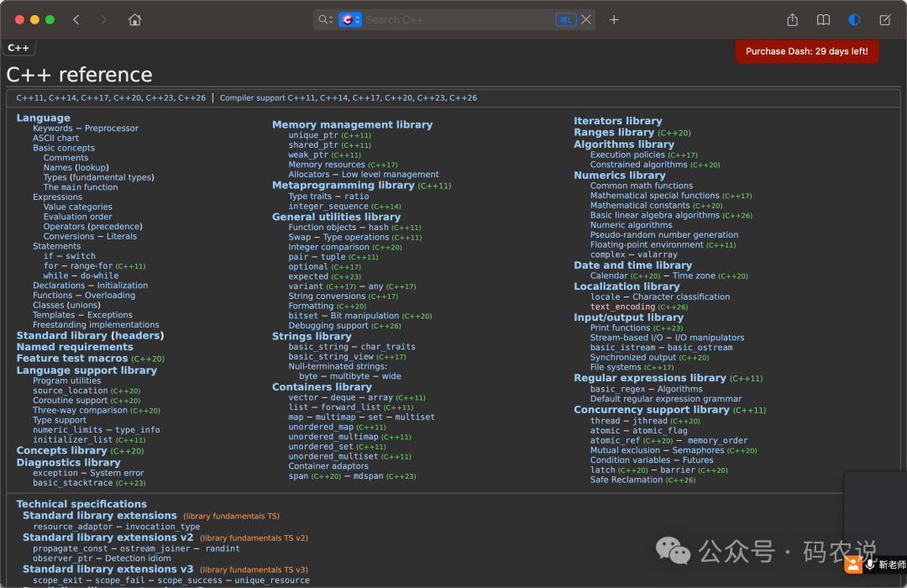The height and width of the screenshot is (588, 907).
Task: Open Compiler support C++11 link
Action: click(267, 97)
